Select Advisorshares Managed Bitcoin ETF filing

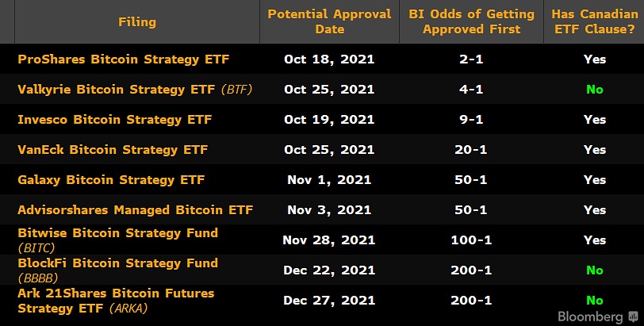[135, 210]
